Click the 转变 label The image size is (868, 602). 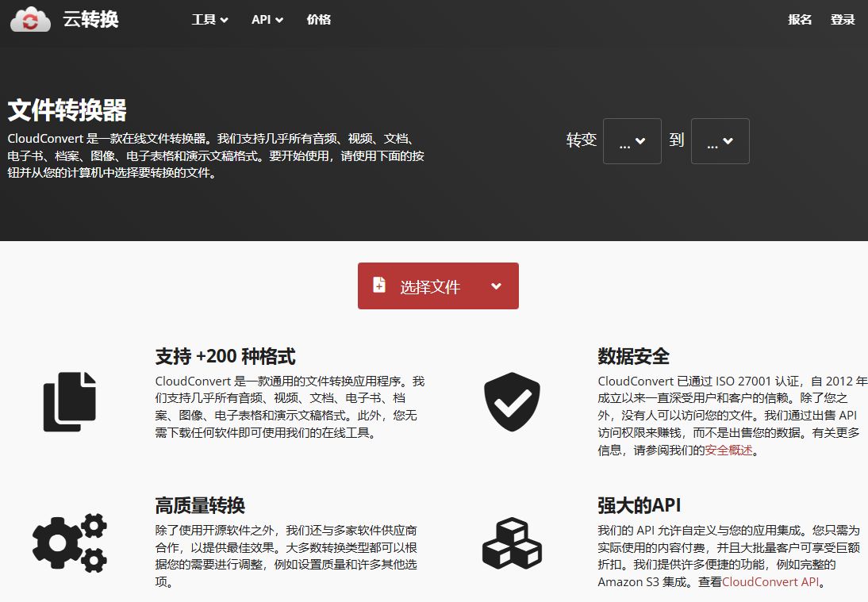click(582, 140)
